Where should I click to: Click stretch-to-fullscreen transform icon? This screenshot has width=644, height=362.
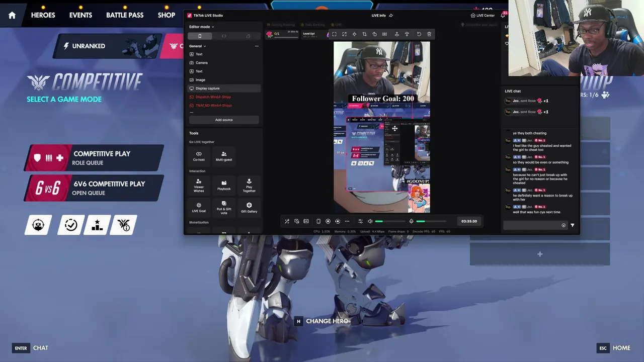[344, 34]
